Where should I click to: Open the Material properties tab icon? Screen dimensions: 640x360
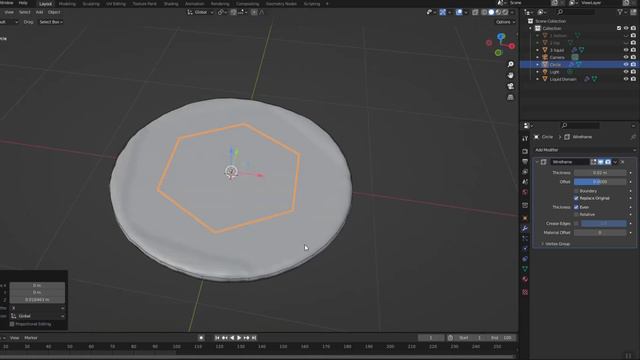(x=525, y=279)
